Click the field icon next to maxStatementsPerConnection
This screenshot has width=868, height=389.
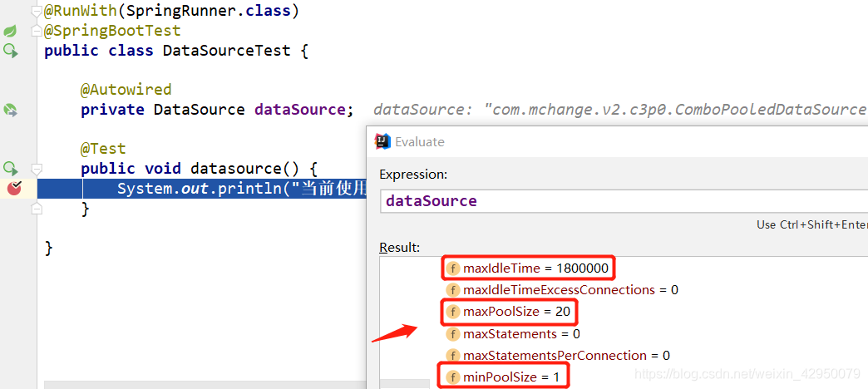pyautogui.click(x=453, y=355)
